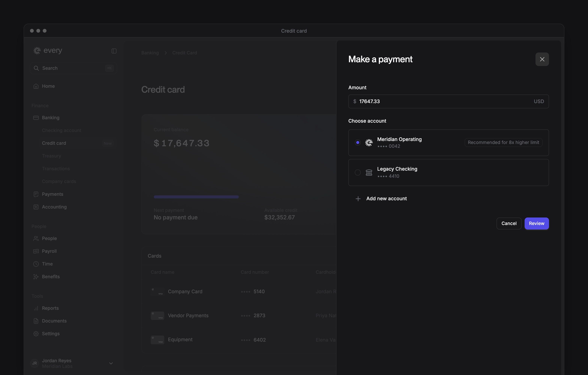Click the Benefits sparkle icon
The height and width of the screenshot is (375, 588).
click(x=36, y=277)
